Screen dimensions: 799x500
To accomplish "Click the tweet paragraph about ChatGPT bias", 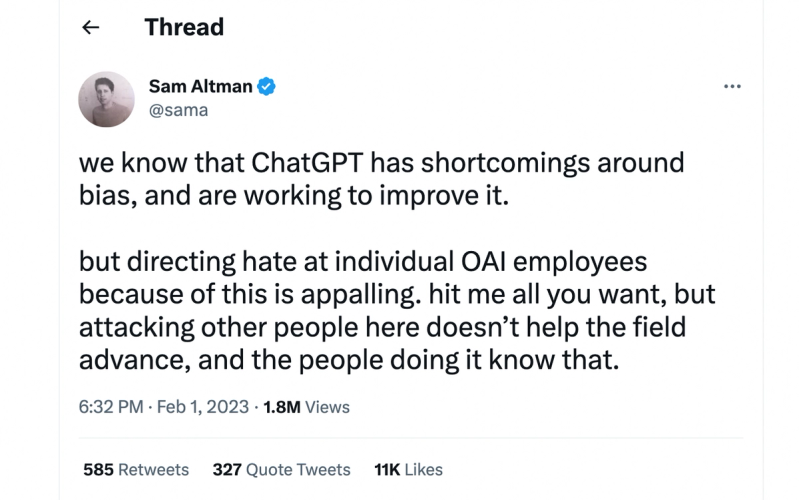I will coord(380,177).
